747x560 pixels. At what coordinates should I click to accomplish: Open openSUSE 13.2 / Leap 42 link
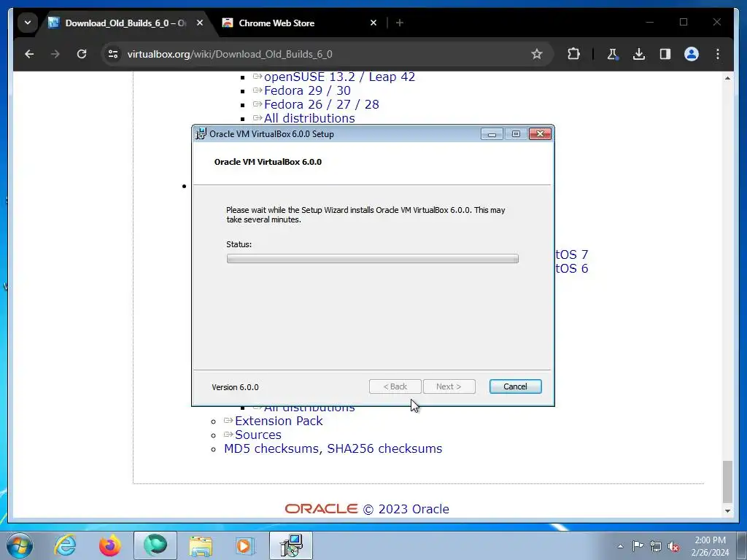[340, 77]
